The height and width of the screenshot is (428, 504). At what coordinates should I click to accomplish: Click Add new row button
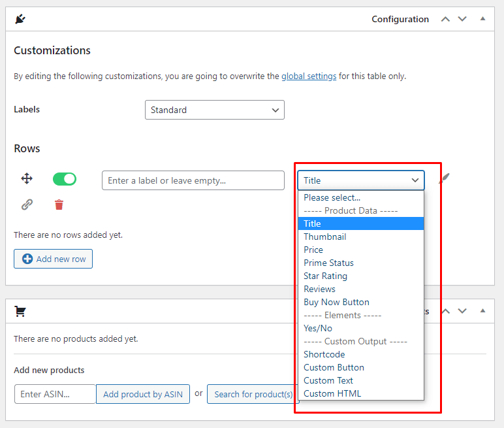53,259
